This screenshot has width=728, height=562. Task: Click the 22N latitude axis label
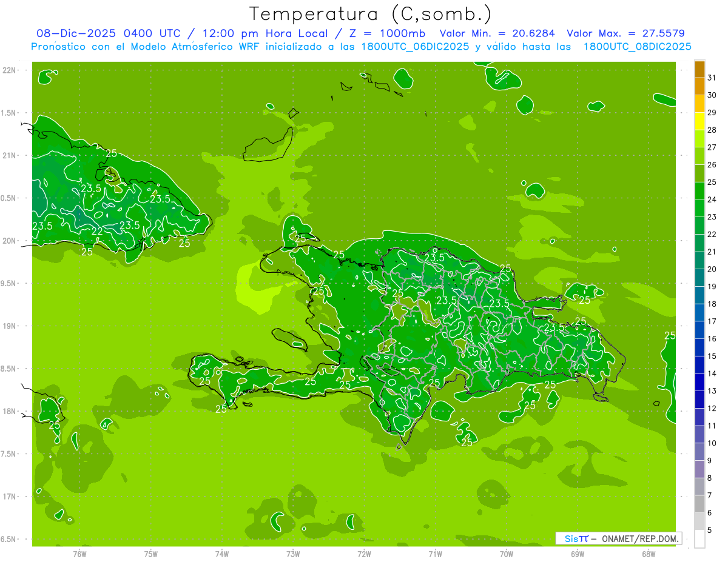click(x=10, y=70)
